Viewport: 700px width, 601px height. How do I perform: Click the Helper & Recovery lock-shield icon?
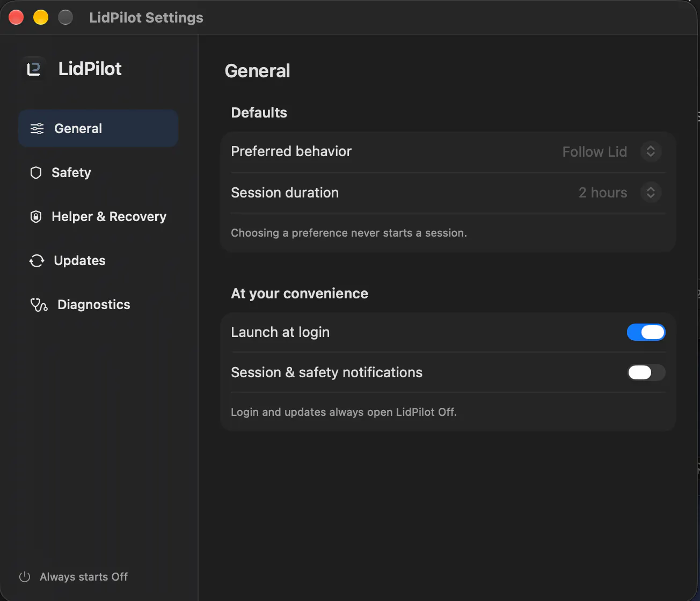click(x=36, y=217)
